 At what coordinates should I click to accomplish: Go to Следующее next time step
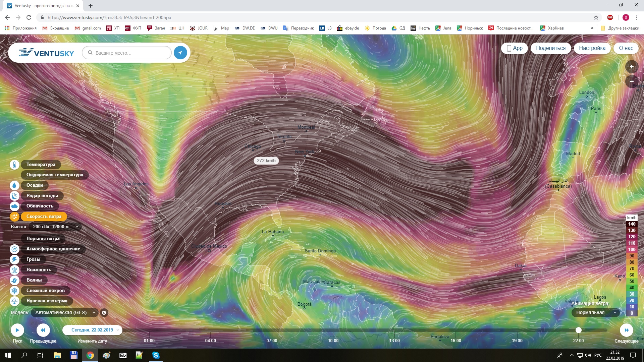[626, 330]
